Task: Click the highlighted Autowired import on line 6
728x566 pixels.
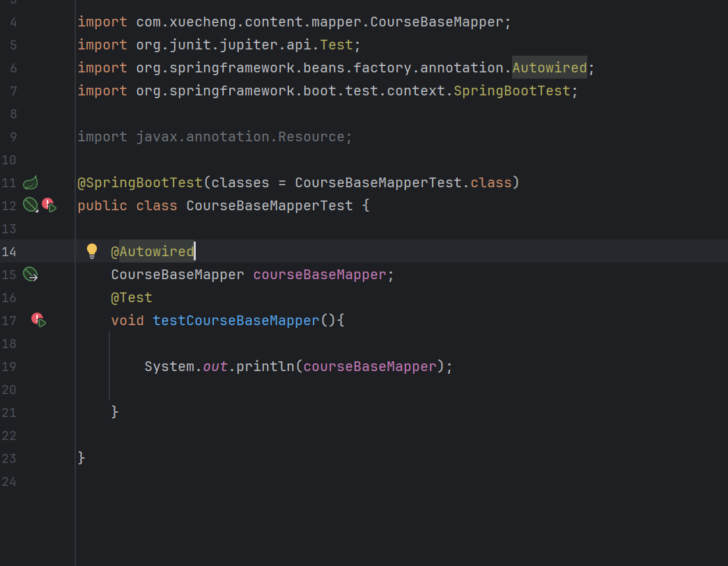Action: coord(550,68)
